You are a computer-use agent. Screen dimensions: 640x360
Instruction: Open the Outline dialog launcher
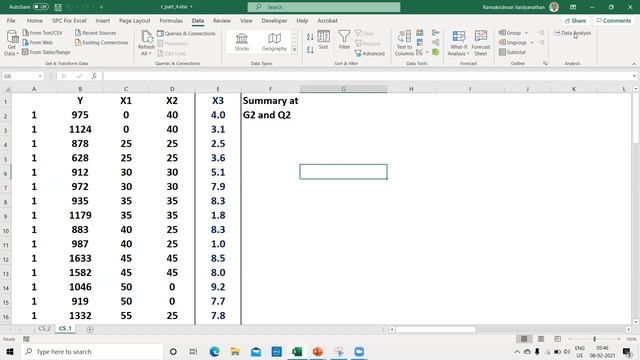coord(545,64)
